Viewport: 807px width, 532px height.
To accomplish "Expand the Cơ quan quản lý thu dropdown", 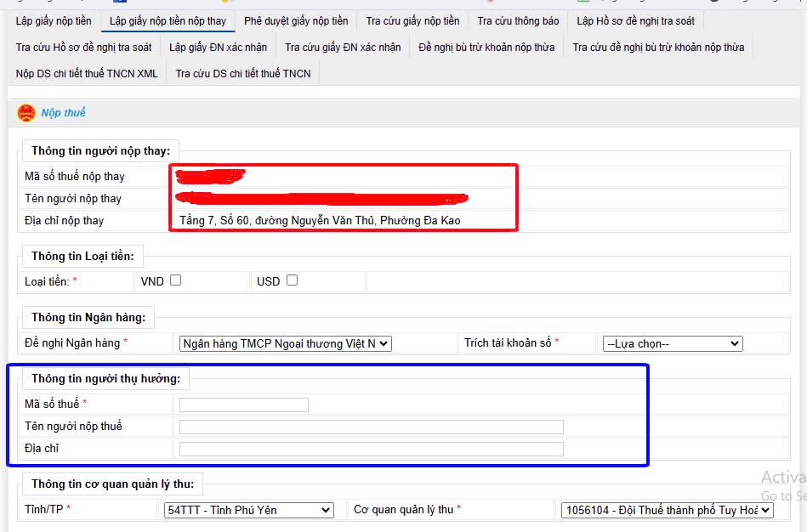I will (666, 510).
